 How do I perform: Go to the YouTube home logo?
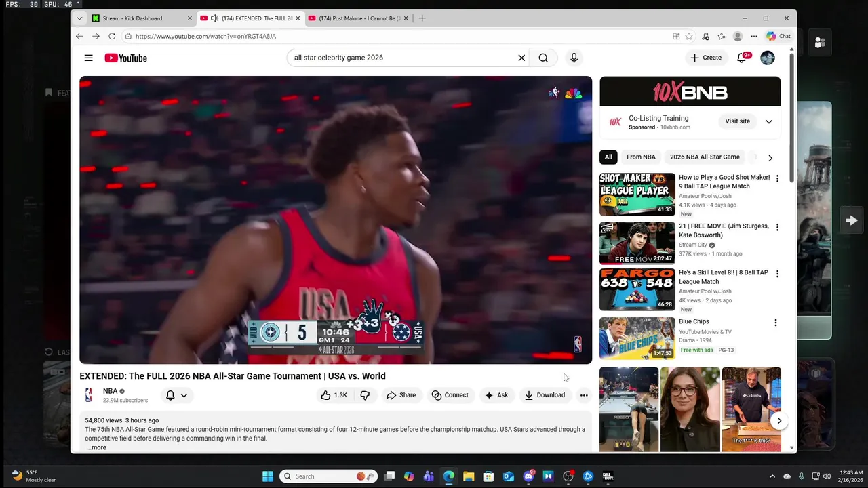point(125,58)
